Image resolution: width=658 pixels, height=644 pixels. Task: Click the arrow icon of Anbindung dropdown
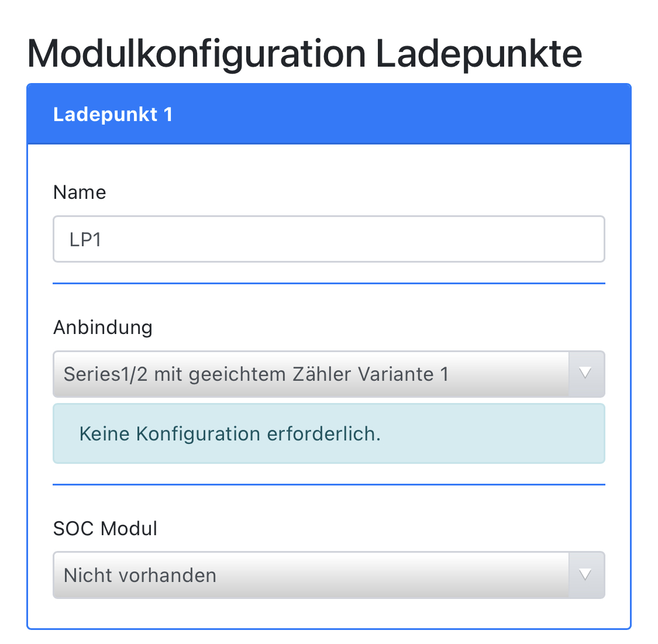[585, 374]
